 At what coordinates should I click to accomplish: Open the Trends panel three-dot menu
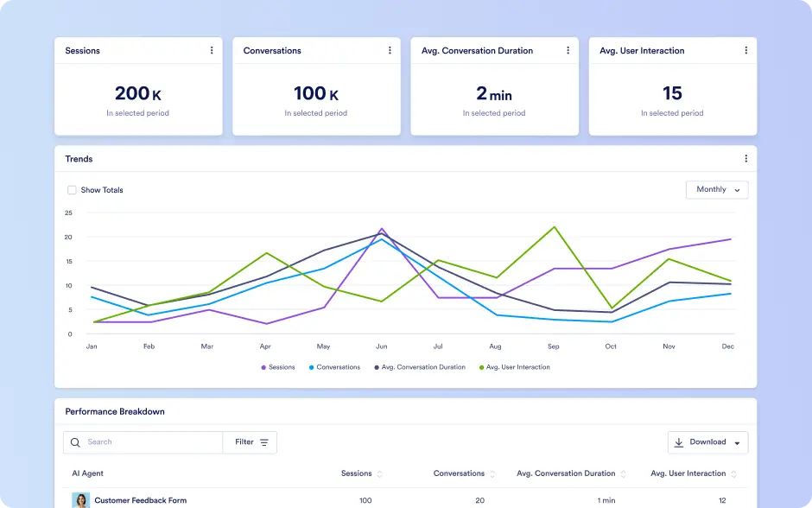745,158
